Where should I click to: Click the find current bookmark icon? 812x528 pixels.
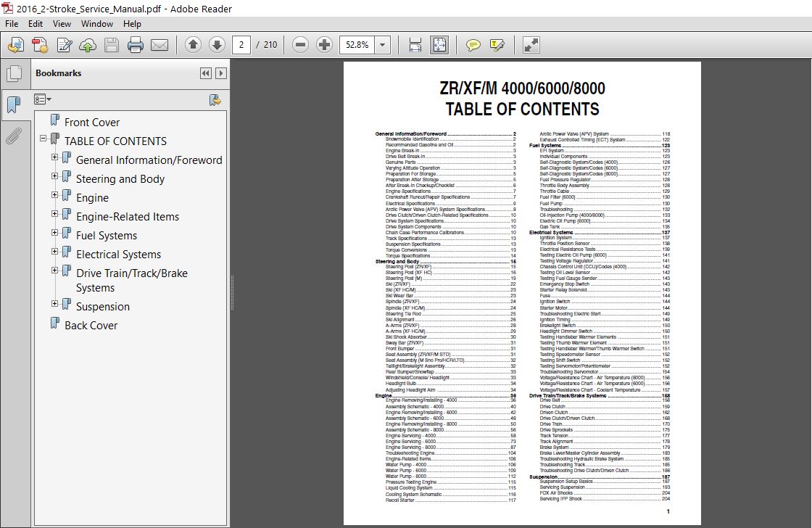[215, 100]
